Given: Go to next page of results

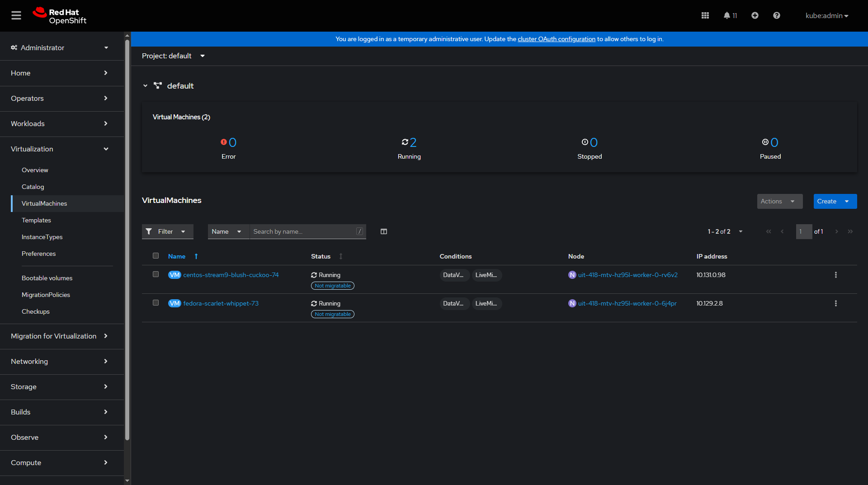Looking at the screenshot, I should pos(837,231).
